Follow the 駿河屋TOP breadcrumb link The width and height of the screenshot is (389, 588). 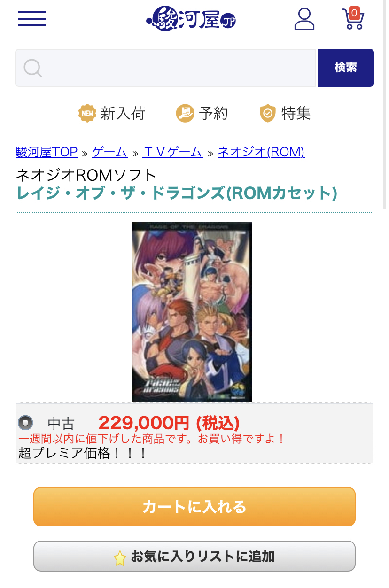coord(47,152)
